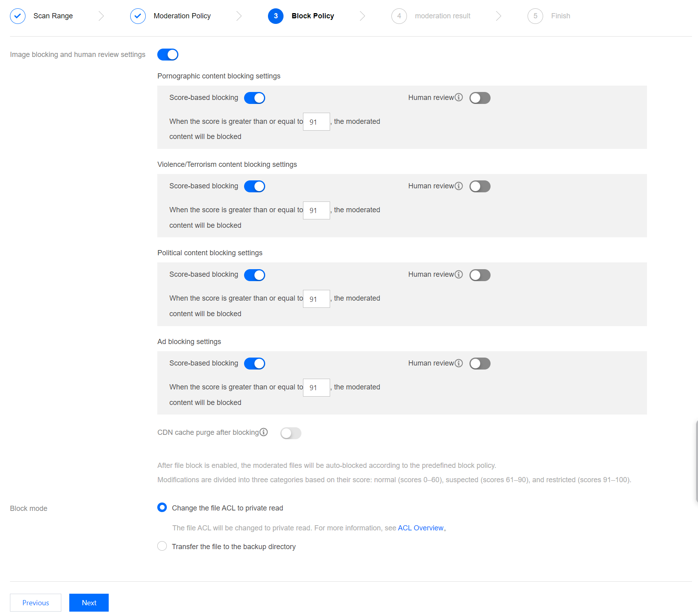Click the CDN cache purge info icon

[264, 432]
